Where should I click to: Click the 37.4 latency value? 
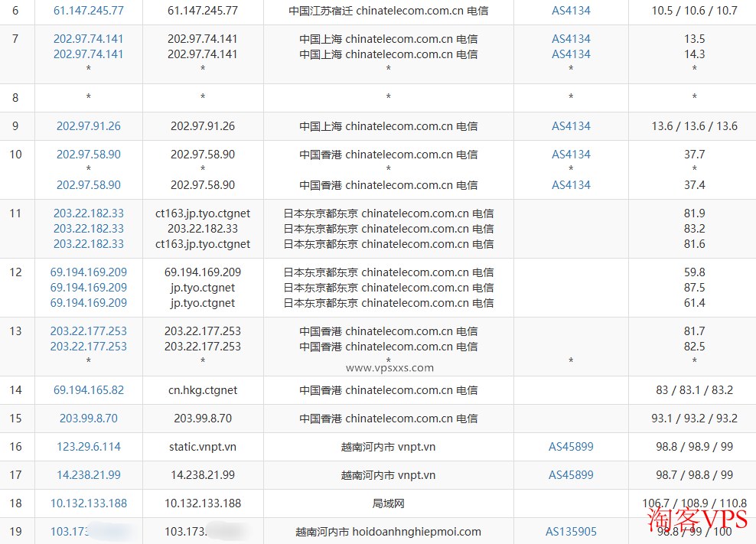click(x=694, y=185)
